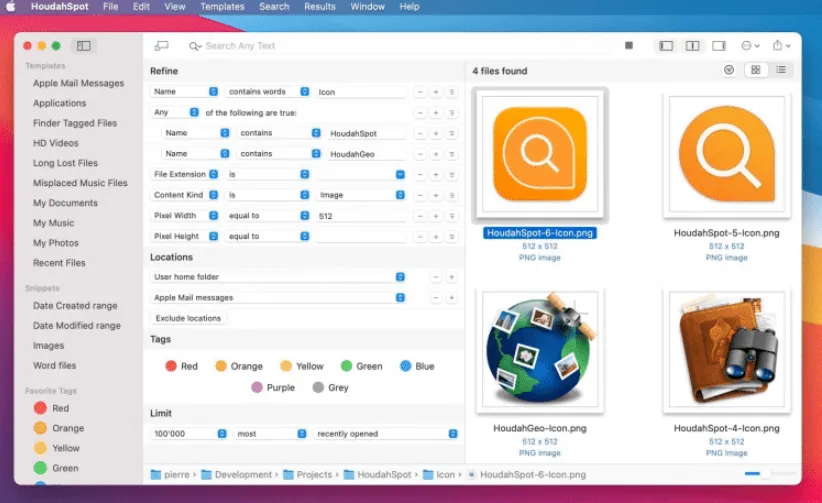Open the Templates menu
Screen dimensions: 822x503
pos(222,7)
